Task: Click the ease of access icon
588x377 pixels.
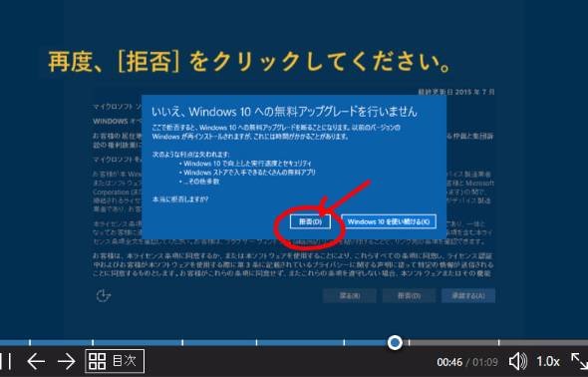Action: [103, 295]
